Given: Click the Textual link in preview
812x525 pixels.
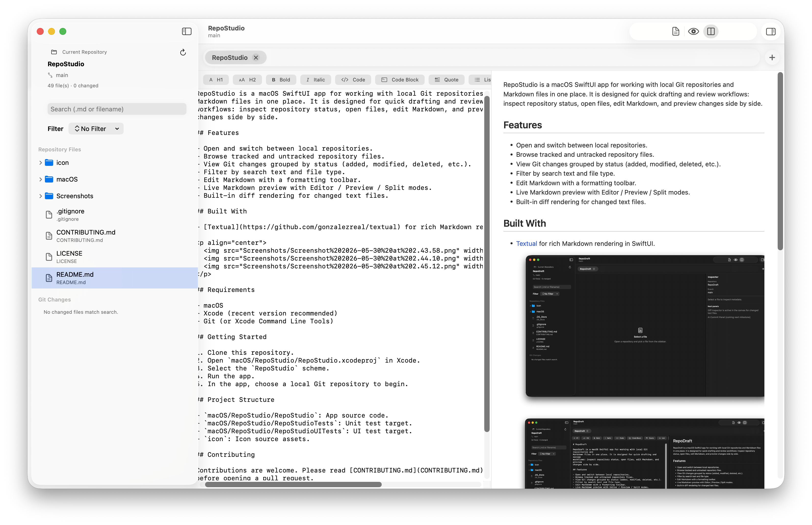Looking at the screenshot, I should coord(526,243).
